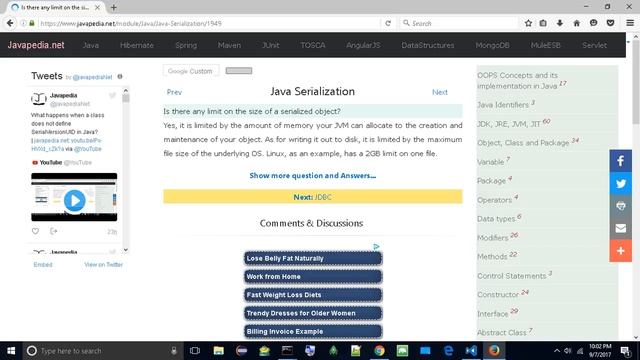
Task: Click the Google Custom search field
Action: pos(191,71)
